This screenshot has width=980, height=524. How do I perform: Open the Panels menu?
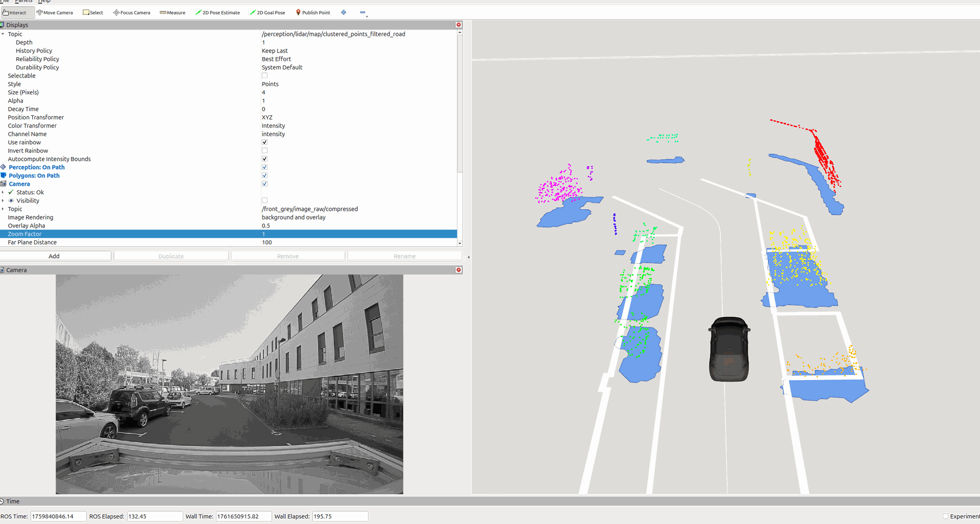click(x=23, y=2)
